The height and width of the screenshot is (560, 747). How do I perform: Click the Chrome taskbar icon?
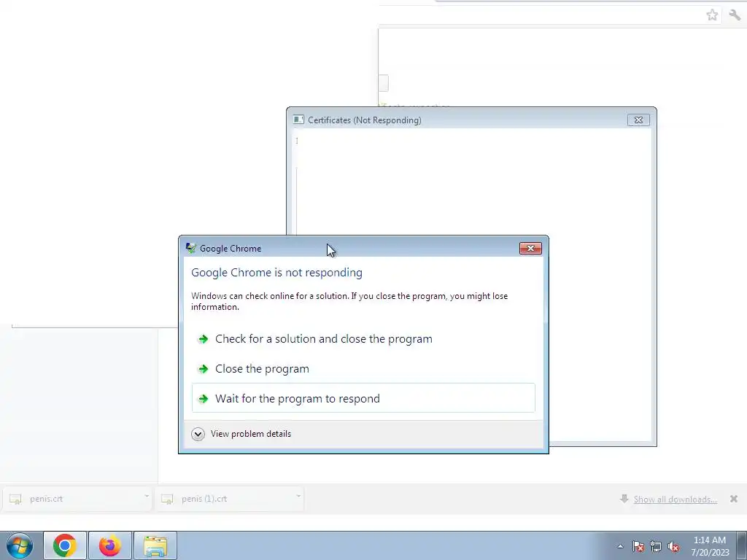(x=65, y=545)
